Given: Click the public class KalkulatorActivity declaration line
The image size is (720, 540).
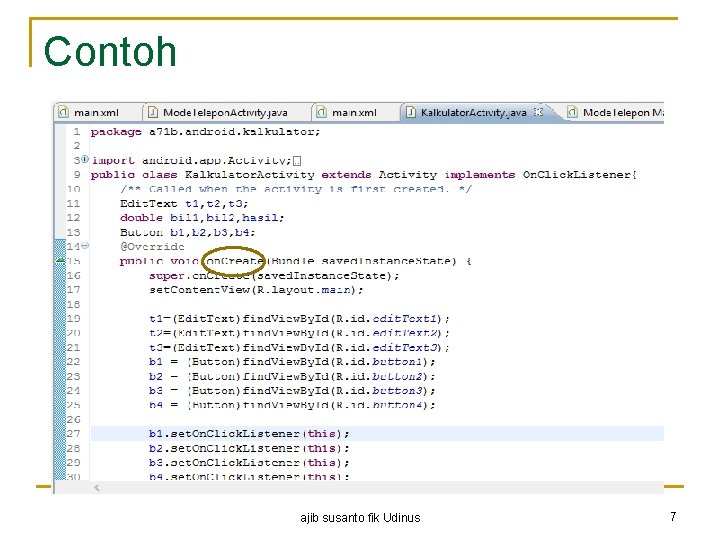Looking at the screenshot, I should coord(363,175).
